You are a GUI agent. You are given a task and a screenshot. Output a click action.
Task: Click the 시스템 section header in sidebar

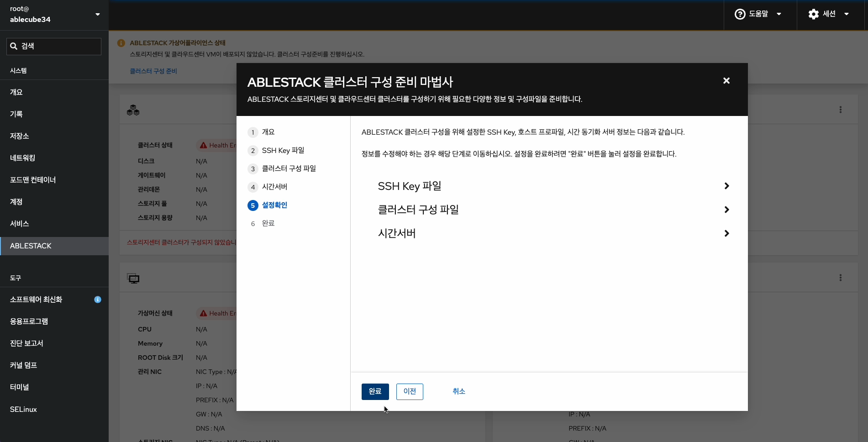(x=18, y=71)
